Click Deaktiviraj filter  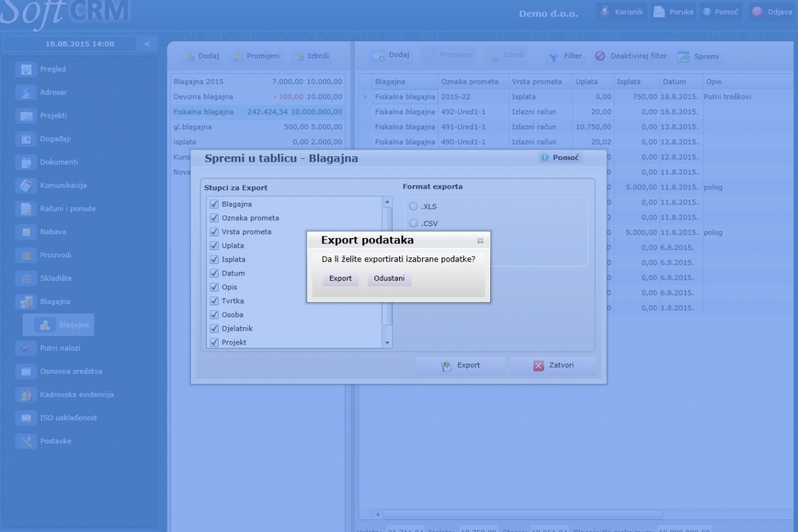(631, 57)
